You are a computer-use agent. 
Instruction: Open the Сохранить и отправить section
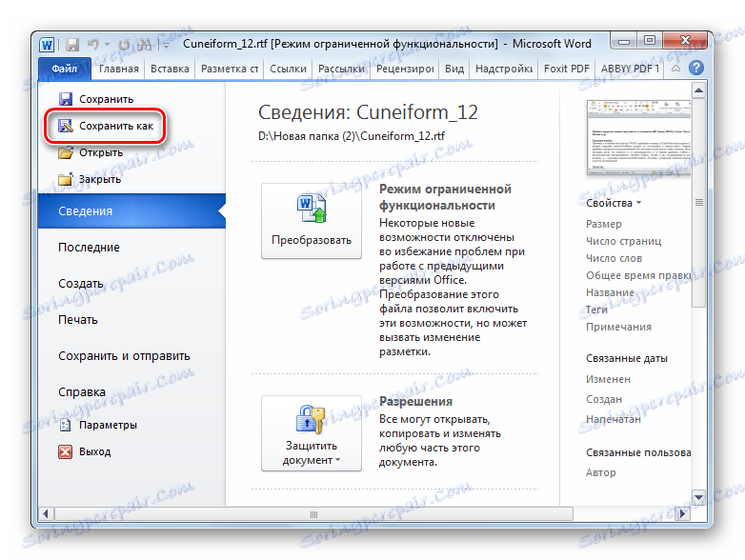124,356
